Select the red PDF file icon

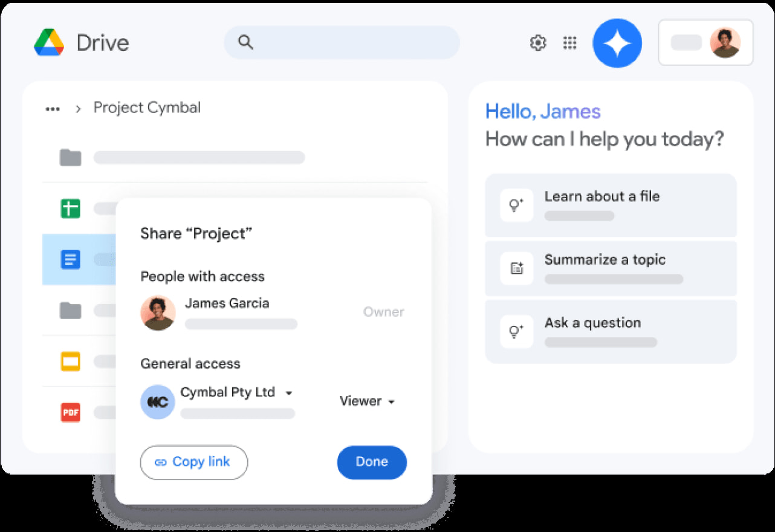coord(70,413)
